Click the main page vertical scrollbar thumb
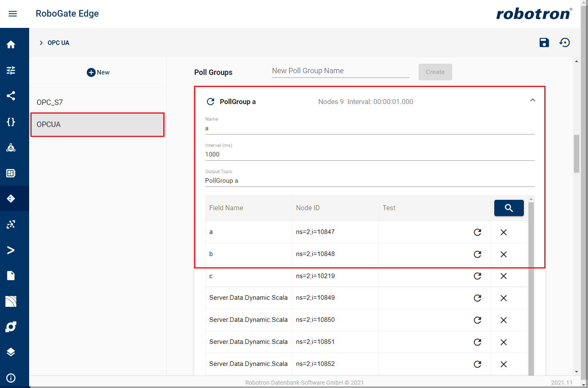Viewport: 588px width, 388px height. click(x=576, y=154)
